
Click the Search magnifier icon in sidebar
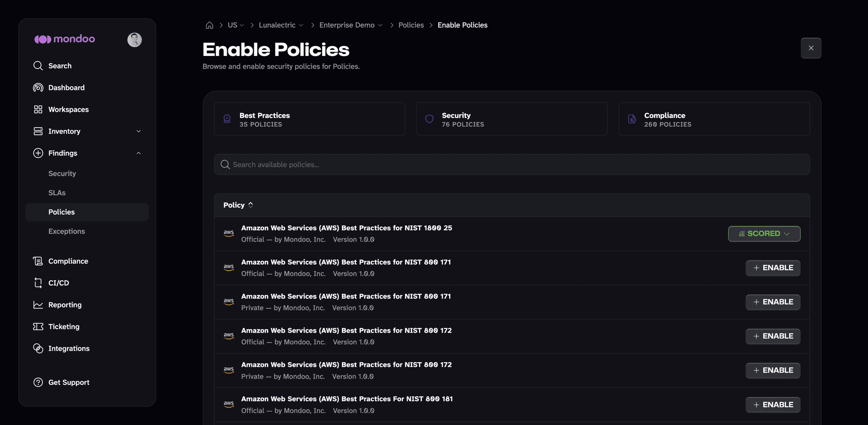click(x=38, y=66)
